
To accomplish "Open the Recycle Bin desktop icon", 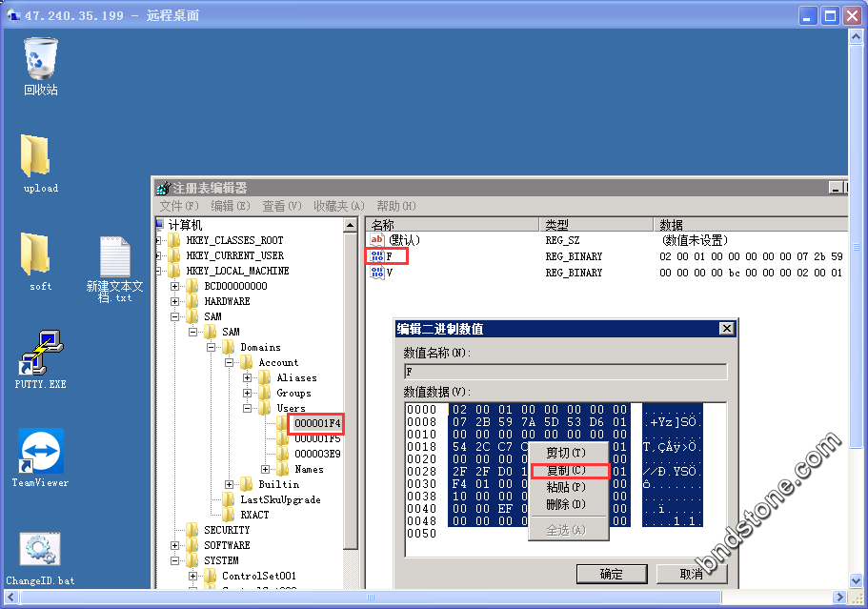I will [40, 59].
